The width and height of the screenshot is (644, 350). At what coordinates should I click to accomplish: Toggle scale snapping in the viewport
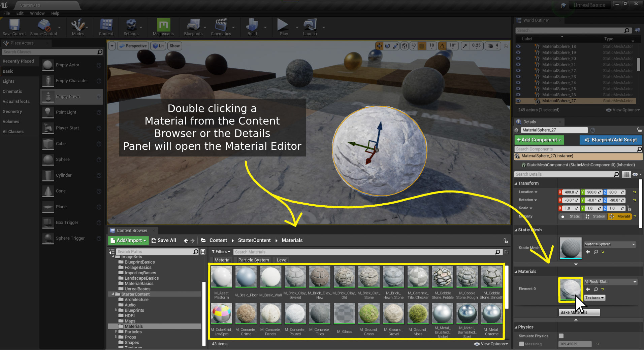(465, 46)
